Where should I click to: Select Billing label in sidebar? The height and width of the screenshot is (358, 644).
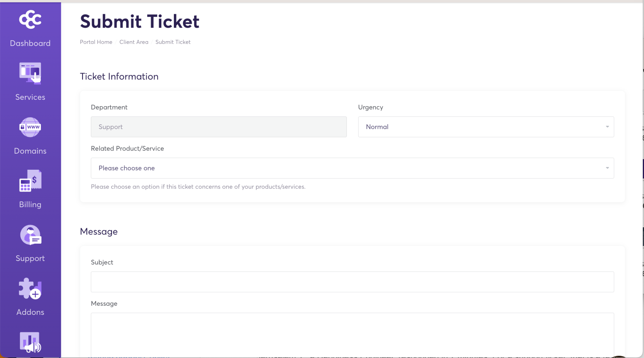click(30, 204)
